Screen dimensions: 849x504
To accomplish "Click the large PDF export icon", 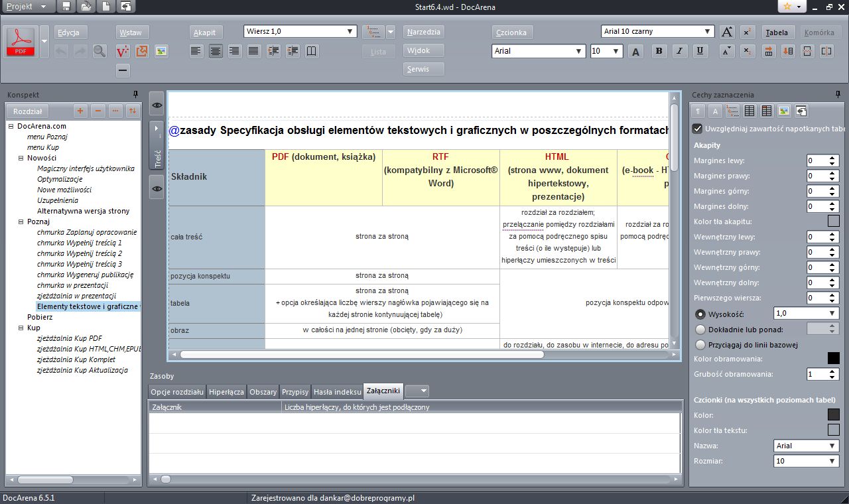I will click(x=21, y=42).
